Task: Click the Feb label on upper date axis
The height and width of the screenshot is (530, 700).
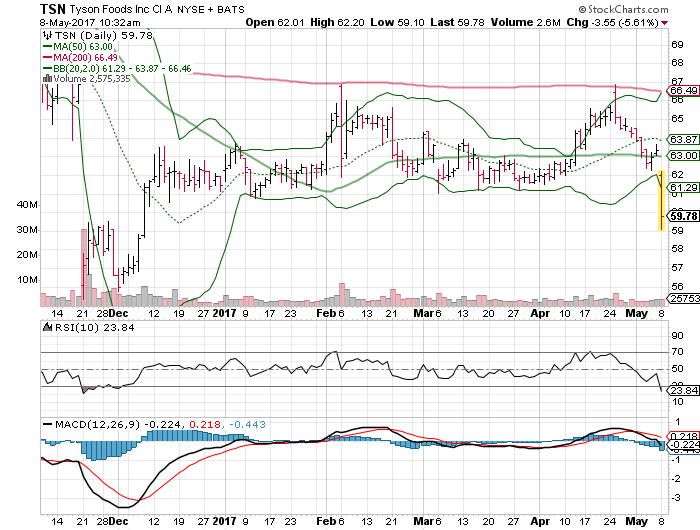Action: 325,313
